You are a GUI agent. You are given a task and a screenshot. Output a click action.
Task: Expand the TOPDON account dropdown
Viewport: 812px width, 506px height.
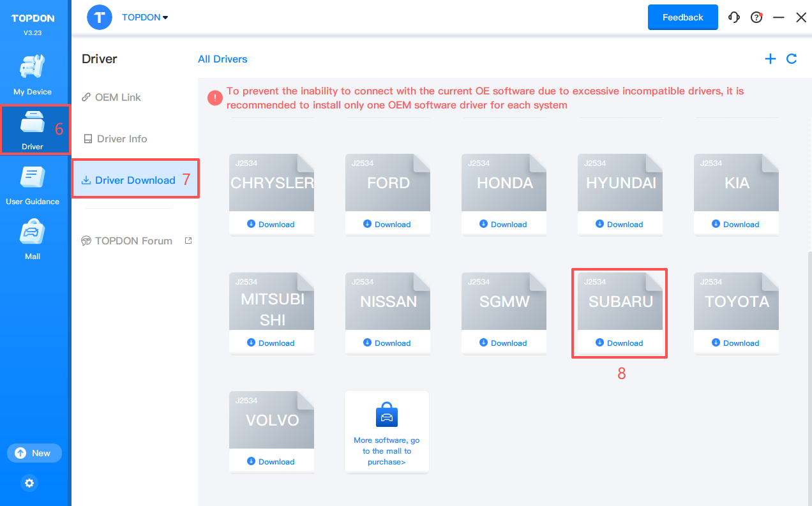tap(145, 18)
